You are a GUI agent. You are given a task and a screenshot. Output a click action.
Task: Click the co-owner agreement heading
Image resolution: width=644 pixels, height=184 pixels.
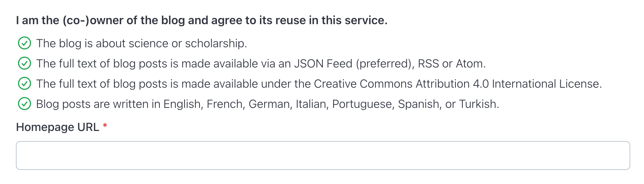pyautogui.click(x=202, y=20)
